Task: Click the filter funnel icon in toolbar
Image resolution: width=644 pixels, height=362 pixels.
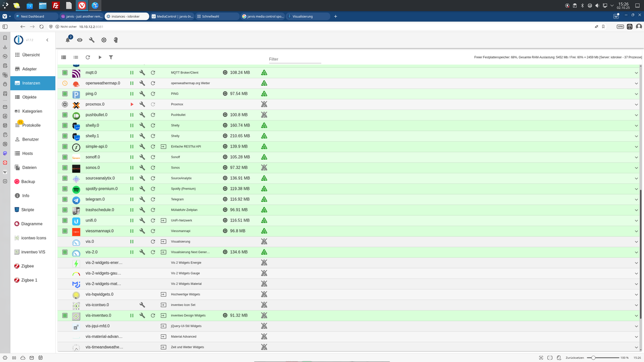Action: coord(111,57)
